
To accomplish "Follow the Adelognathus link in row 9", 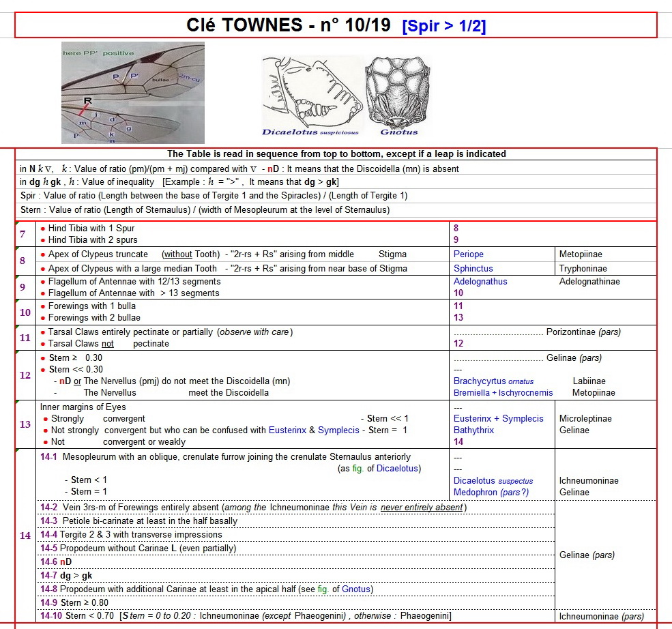I will click(480, 281).
